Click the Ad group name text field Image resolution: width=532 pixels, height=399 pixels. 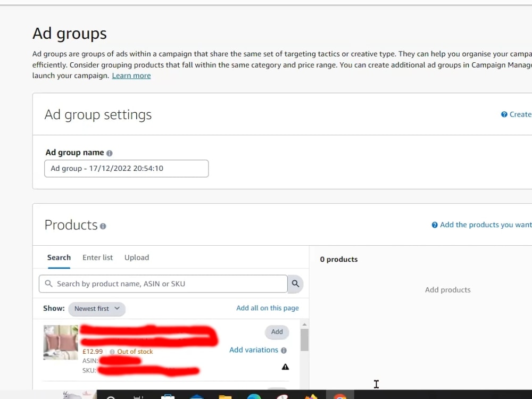[x=126, y=169]
